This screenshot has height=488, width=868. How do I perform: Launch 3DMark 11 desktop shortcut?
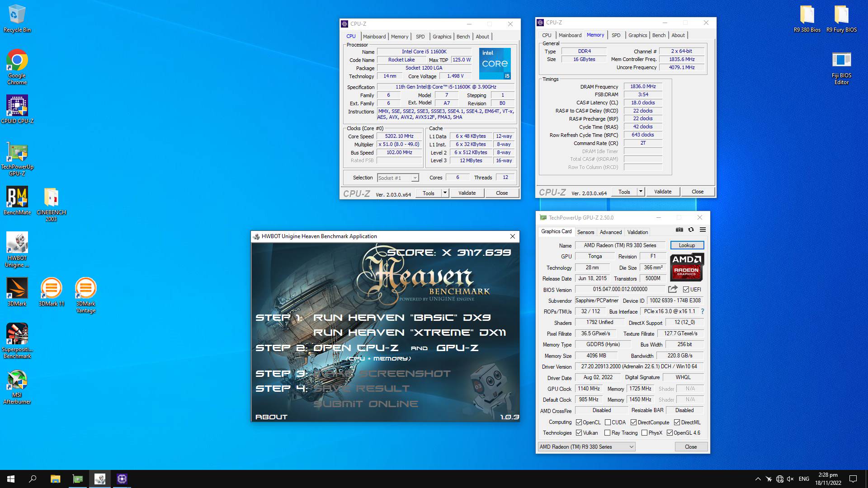(x=51, y=292)
